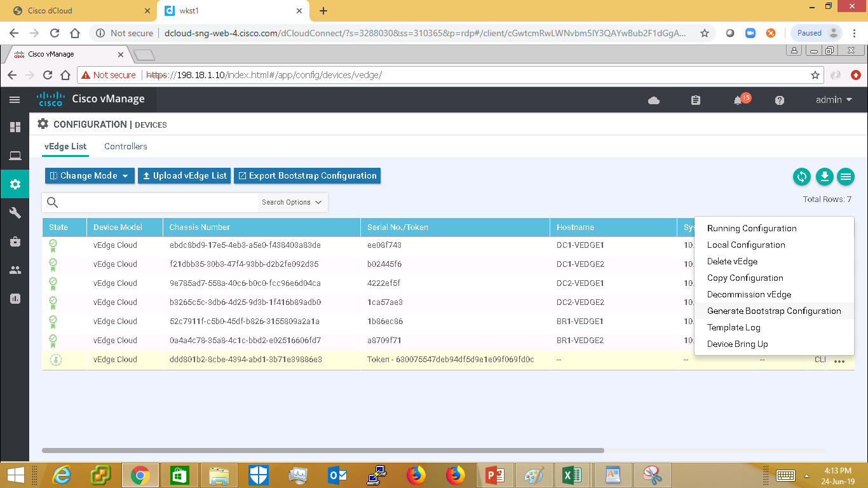Switch to the Controllers tab
Viewport: 868px width, 488px height.
click(126, 146)
